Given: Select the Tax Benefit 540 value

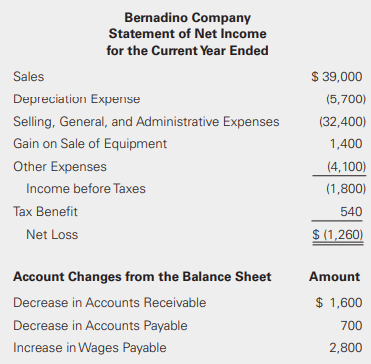Looking at the screenshot, I should tap(351, 212).
